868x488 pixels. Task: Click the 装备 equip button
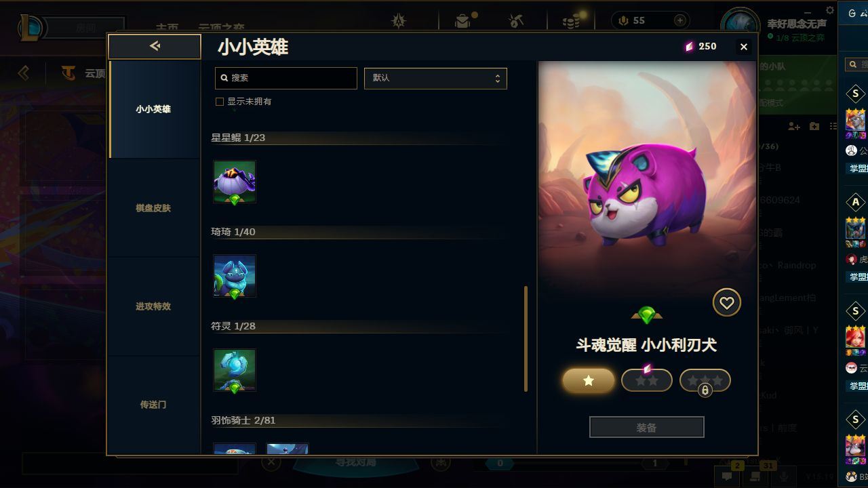click(647, 428)
